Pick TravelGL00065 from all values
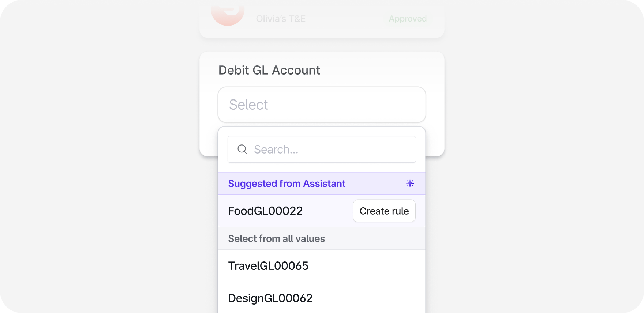This screenshot has height=313, width=644. coord(268,266)
